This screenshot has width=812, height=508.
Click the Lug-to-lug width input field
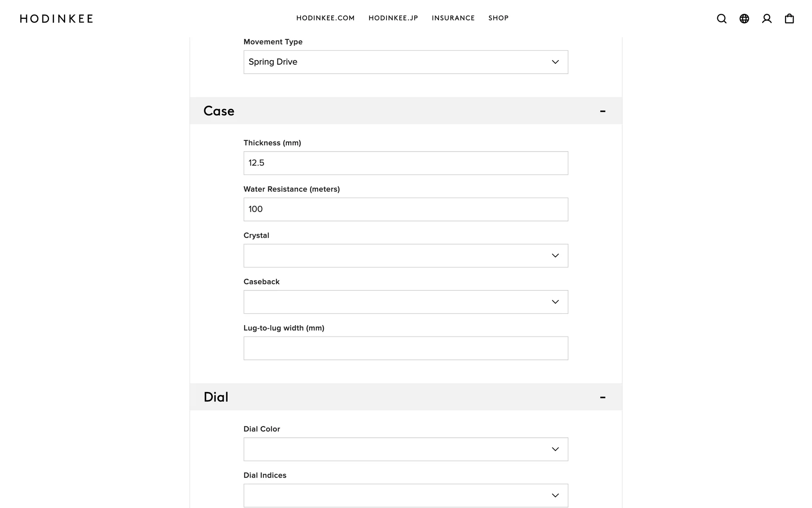pos(406,348)
